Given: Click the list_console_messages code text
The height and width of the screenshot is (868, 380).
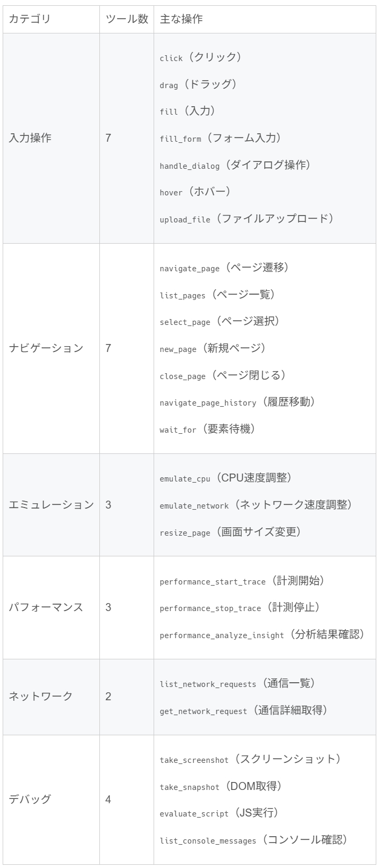Looking at the screenshot, I should (208, 841).
